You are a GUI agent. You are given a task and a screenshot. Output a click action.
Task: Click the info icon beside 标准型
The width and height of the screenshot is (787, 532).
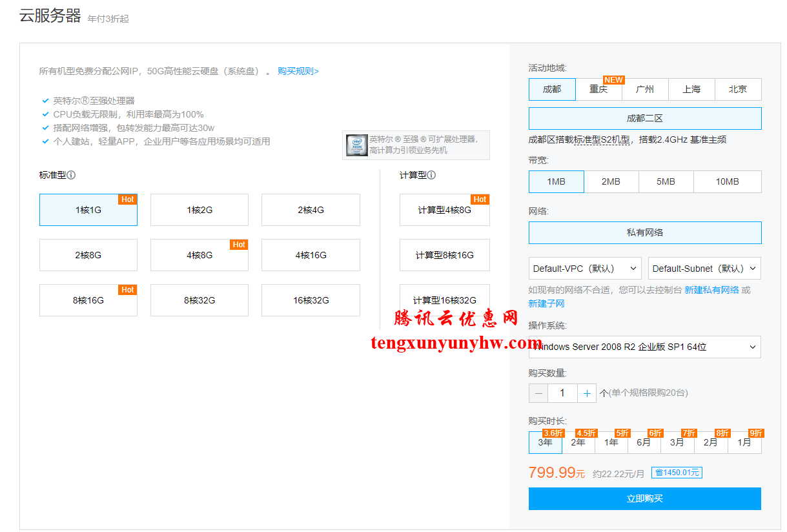click(x=72, y=175)
